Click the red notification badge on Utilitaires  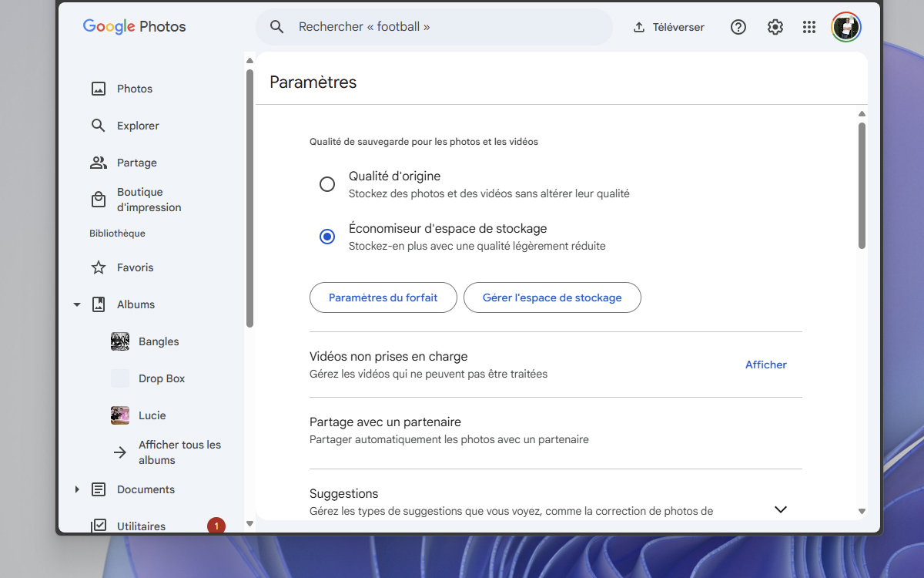click(216, 526)
